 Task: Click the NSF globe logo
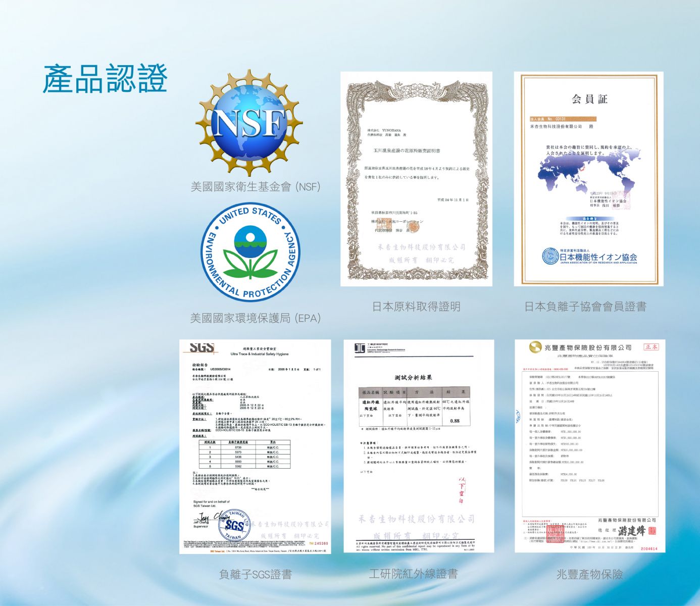pos(249,123)
